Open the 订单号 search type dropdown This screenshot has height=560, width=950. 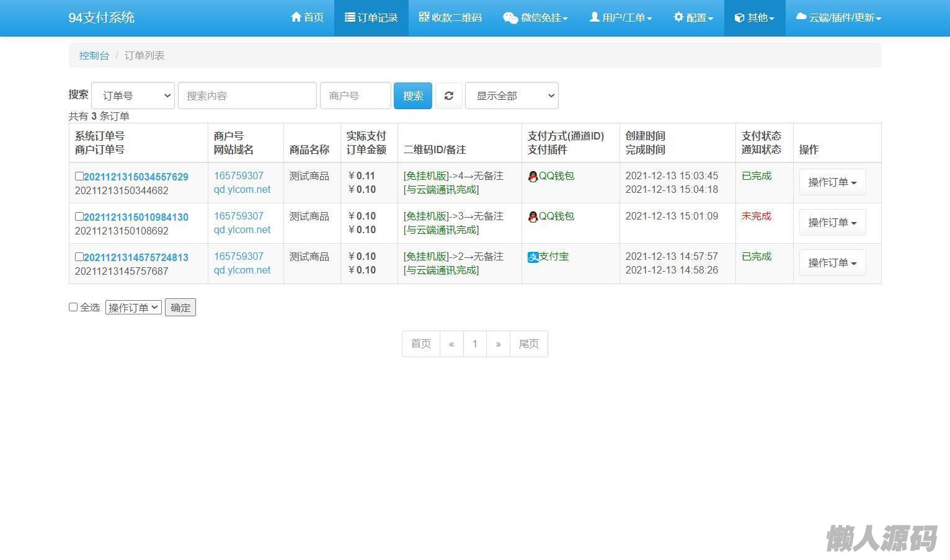coord(133,96)
